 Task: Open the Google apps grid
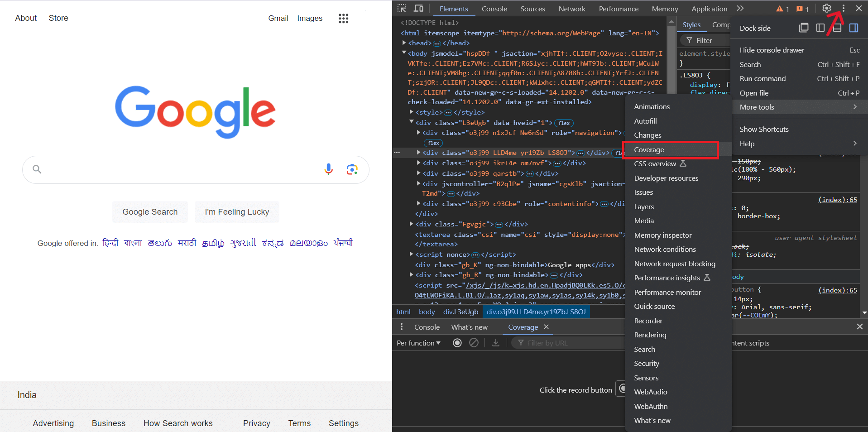(x=343, y=19)
